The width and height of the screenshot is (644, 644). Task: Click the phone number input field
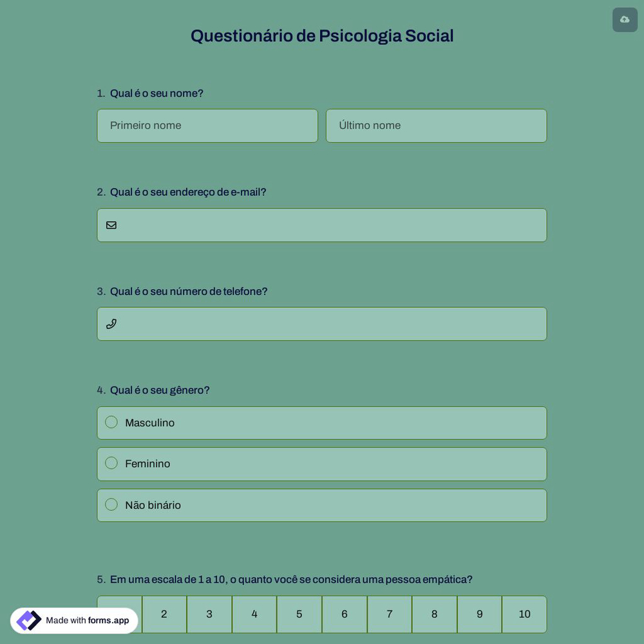click(322, 323)
